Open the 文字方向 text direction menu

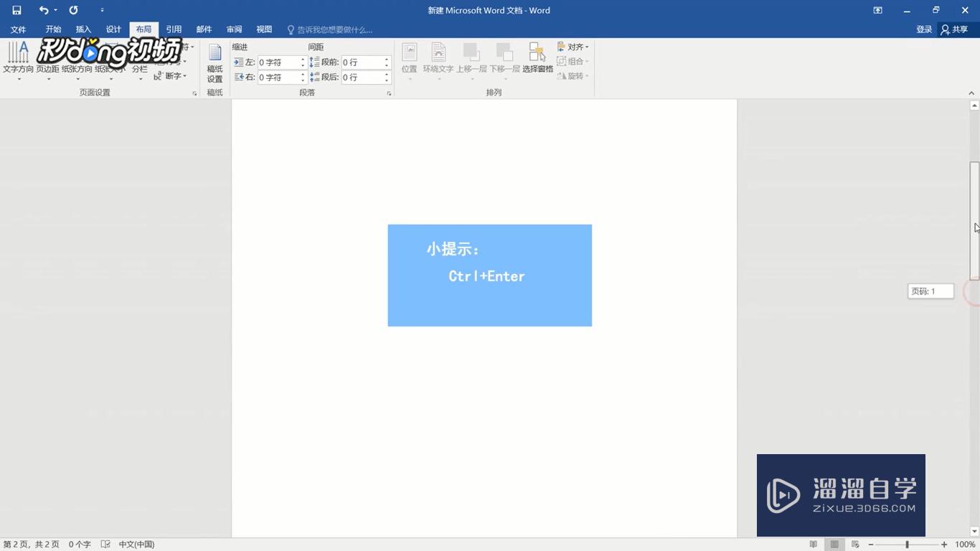[x=18, y=61]
